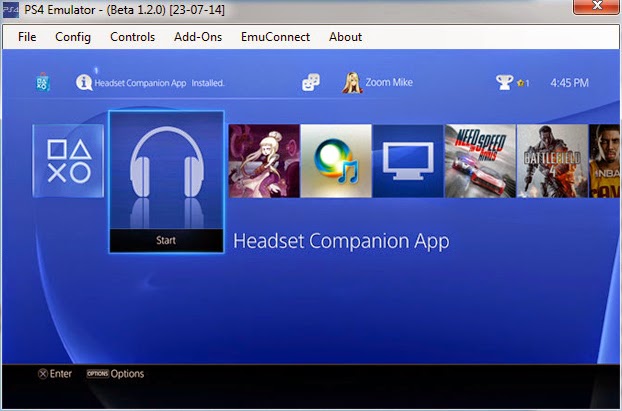Click the X Enter button hint
The height and width of the screenshot is (411, 622).
(x=55, y=374)
